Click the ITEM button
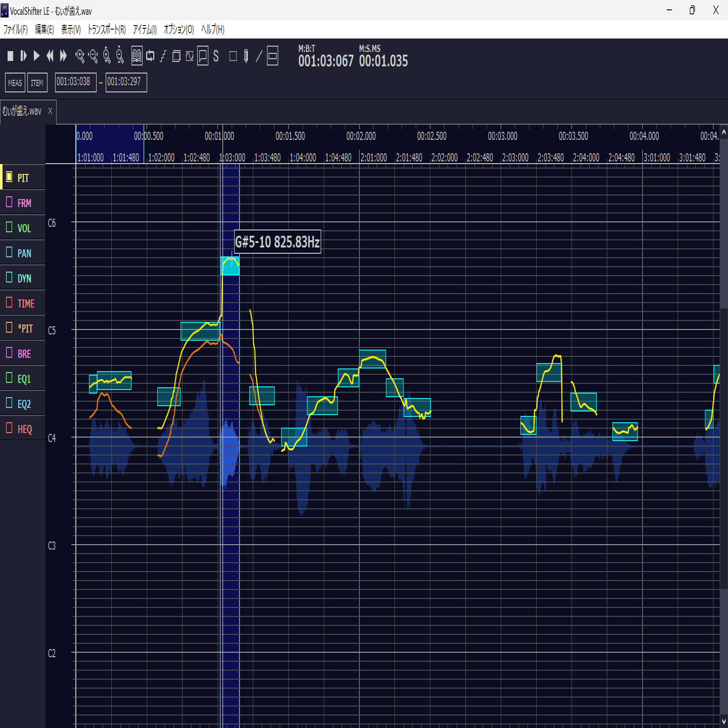This screenshot has height=728, width=728. pos(37,82)
